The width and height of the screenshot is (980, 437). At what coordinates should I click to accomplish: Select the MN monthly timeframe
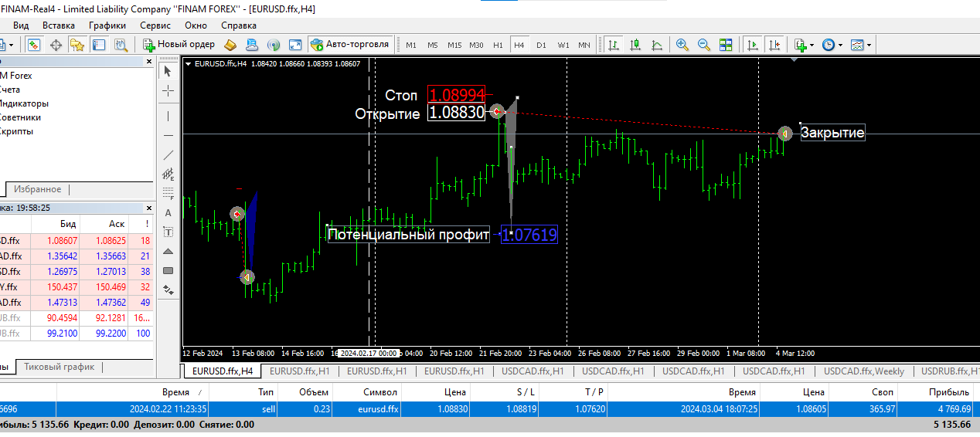(584, 45)
